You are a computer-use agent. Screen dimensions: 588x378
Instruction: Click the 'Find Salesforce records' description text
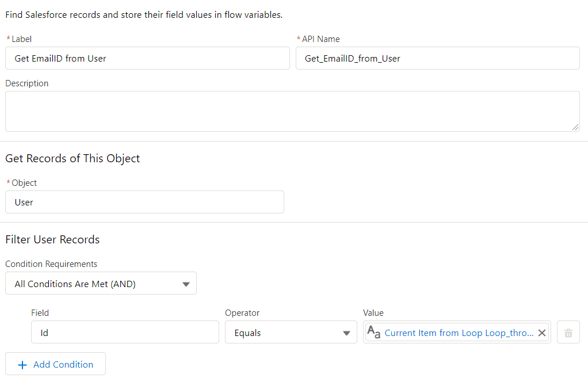pyautogui.click(x=144, y=14)
